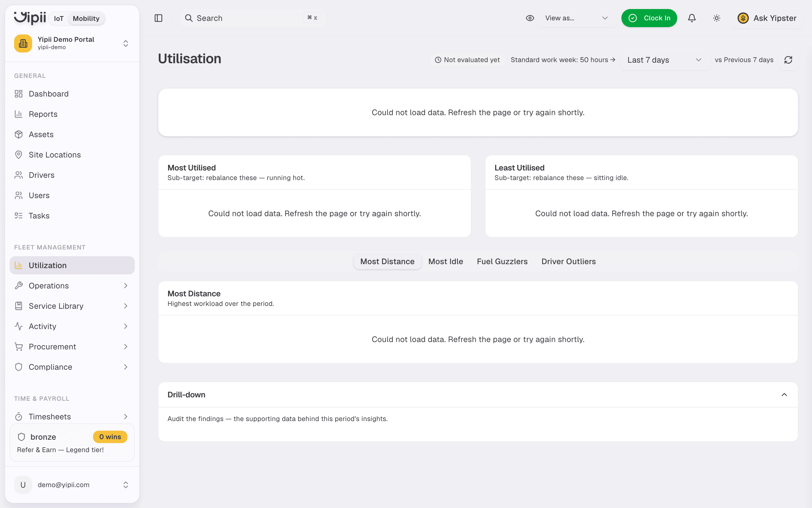Click the Least Utilised card title
The height and width of the screenshot is (508, 812).
[x=519, y=168]
